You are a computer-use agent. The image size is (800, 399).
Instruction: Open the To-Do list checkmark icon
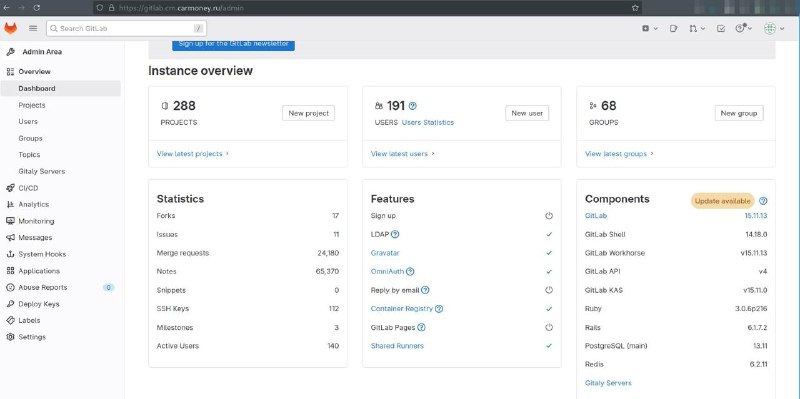(x=721, y=29)
